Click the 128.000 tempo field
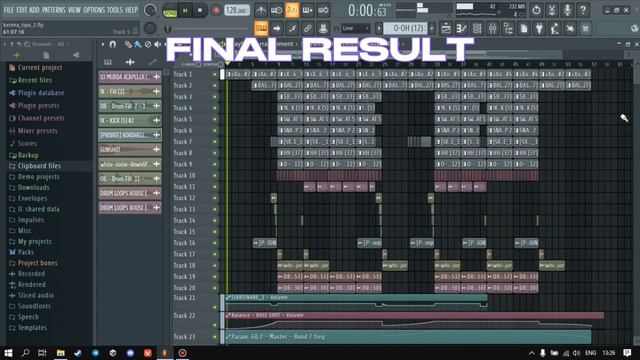This screenshot has width=640, height=360. pyautogui.click(x=237, y=11)
